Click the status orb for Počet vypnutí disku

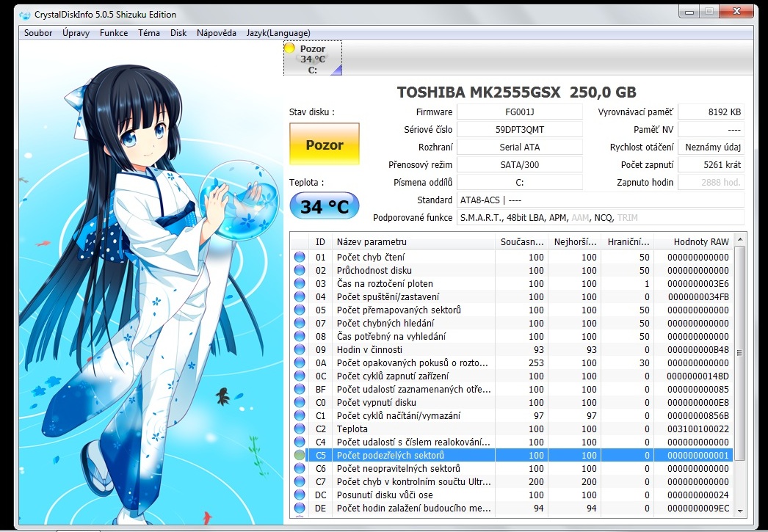300,402
